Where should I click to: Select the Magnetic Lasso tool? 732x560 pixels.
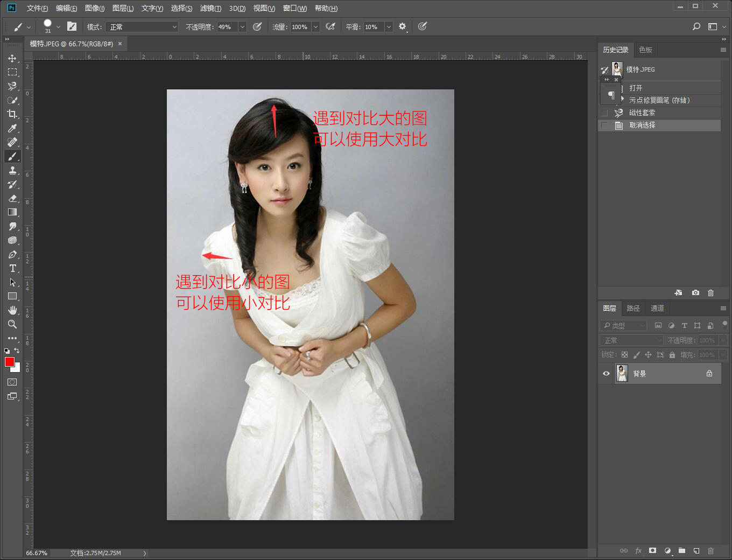[x=12, y=86]
